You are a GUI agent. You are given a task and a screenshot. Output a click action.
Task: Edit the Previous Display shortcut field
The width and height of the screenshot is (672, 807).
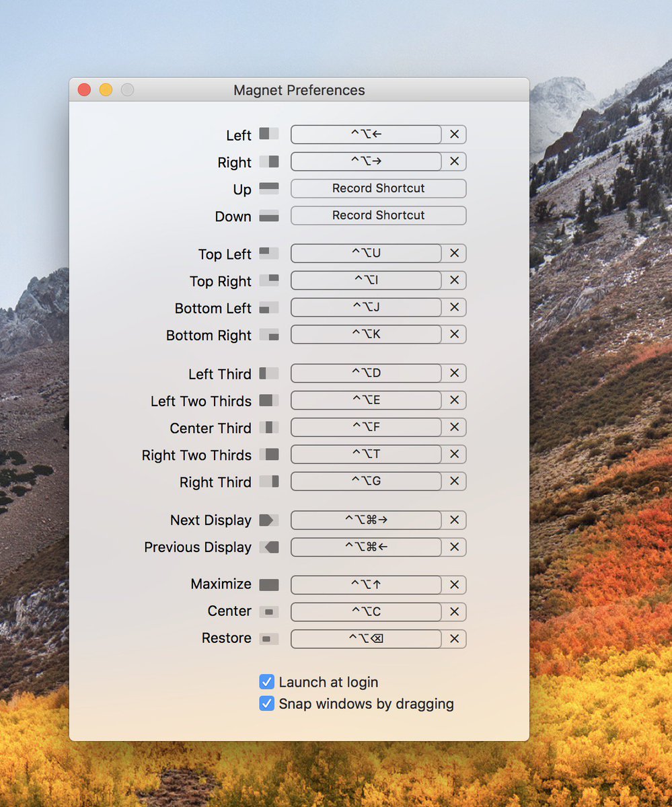point(367,547)
